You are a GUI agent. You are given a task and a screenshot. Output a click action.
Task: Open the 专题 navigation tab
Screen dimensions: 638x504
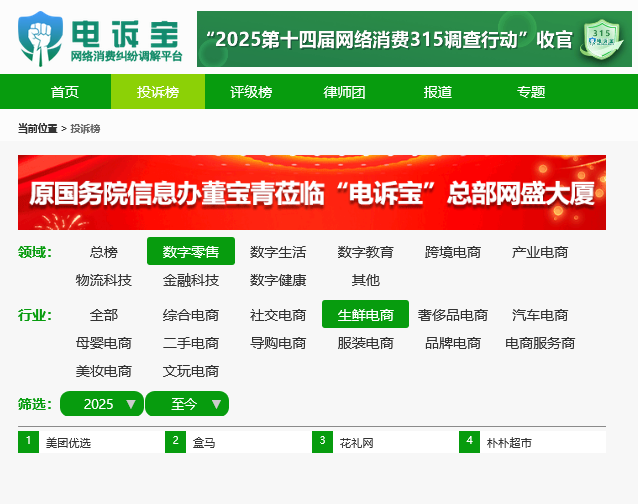[531, 92]
